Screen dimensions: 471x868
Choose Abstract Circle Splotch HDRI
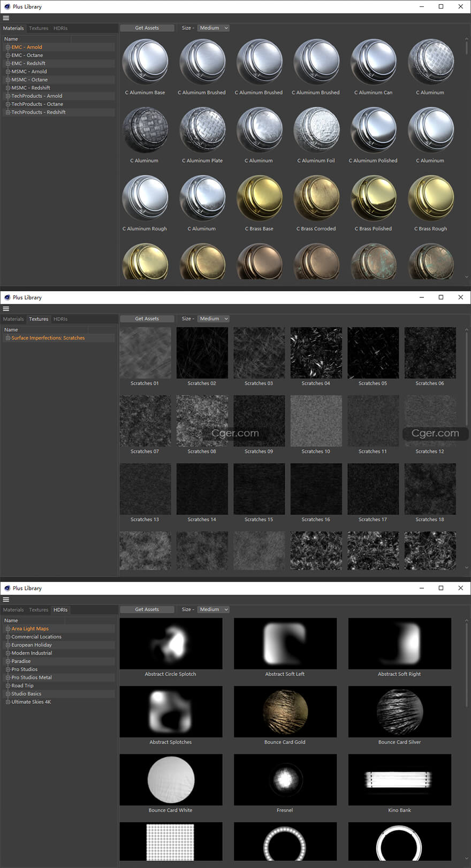(x=171, y=643)
